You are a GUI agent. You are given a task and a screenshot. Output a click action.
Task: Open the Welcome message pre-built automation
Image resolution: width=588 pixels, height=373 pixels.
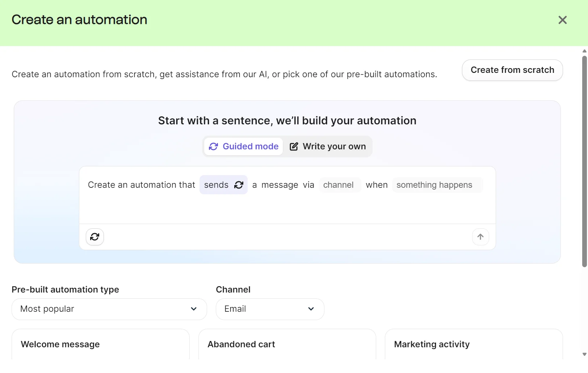(x=101, y=344)
